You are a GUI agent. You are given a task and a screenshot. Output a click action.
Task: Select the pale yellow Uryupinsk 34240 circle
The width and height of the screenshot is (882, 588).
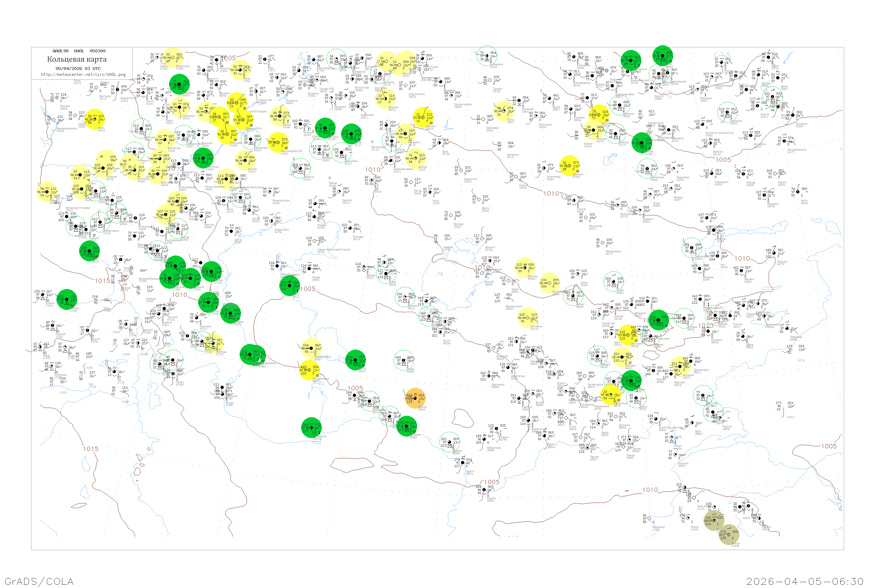(180, 107)
